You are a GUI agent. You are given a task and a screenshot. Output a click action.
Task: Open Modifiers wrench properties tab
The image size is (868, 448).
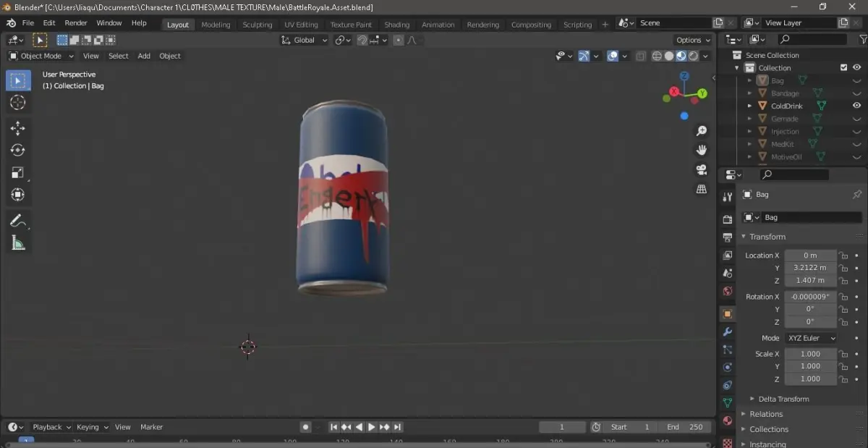tap(728, 331)
